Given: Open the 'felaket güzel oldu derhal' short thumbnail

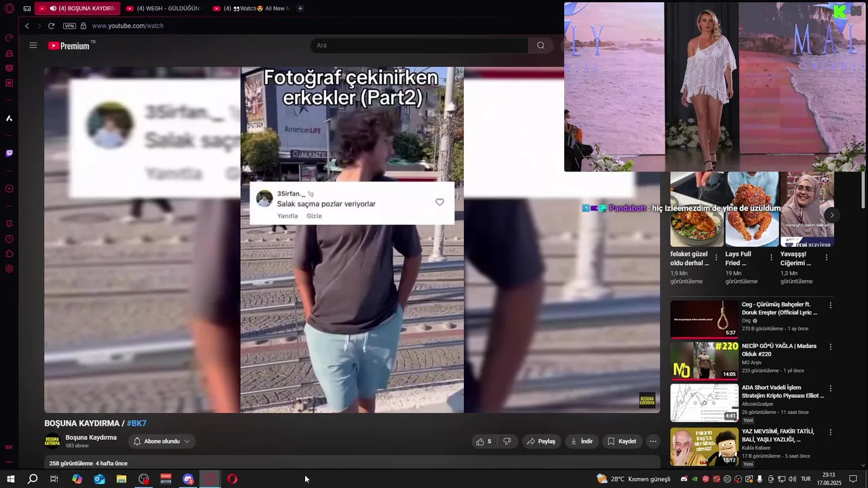Looking at the screenshot, I should 697,209.
